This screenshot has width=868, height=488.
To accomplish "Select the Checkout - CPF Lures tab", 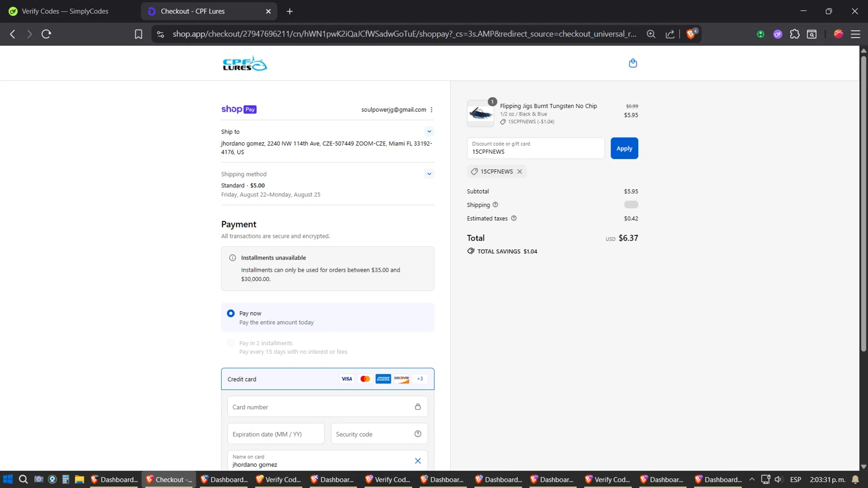I will tap(201, 11).
